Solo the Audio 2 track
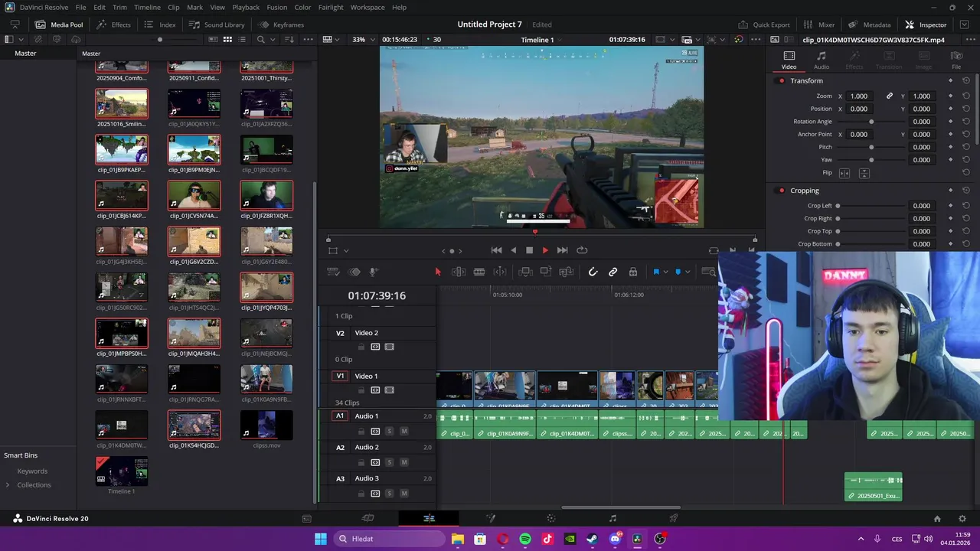The image size is (980, 551). coord(389,462)
